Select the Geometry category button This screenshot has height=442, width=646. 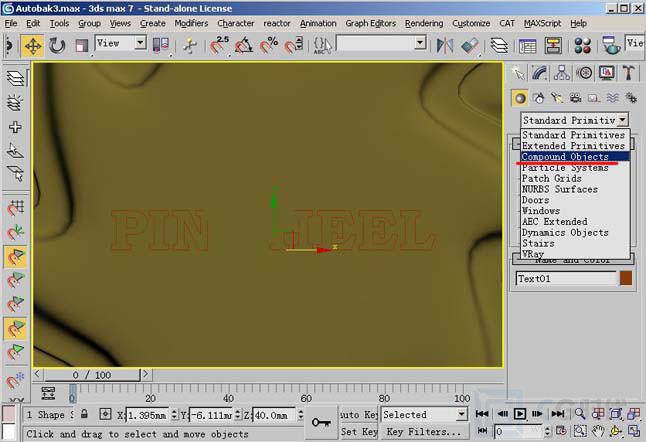coord(520,98)
